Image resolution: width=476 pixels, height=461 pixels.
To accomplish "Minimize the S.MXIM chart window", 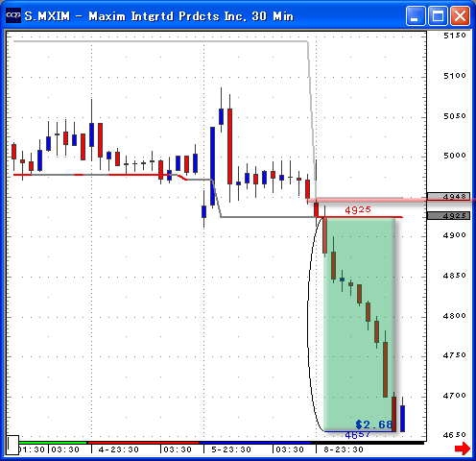I will pos(416,15).
